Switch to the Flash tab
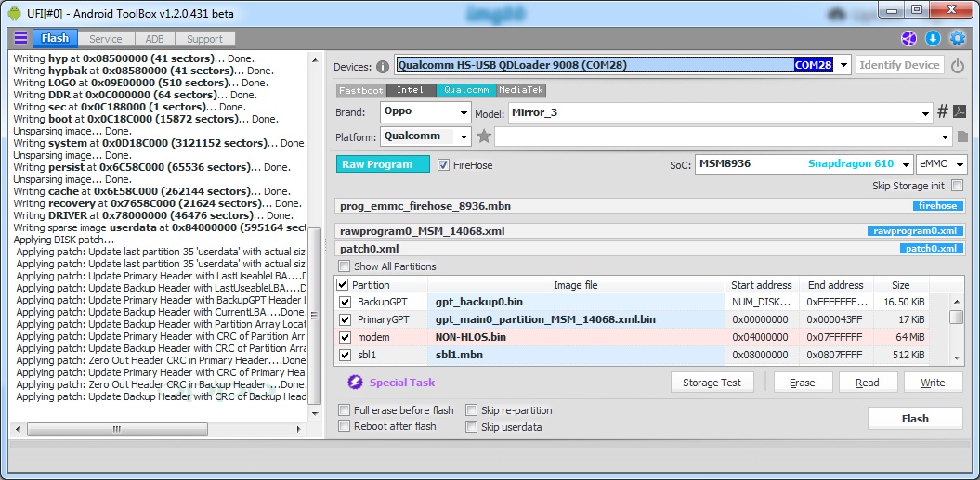Viewport: 980px width, 480px height. pyautogui.click(x=55, y=39)
